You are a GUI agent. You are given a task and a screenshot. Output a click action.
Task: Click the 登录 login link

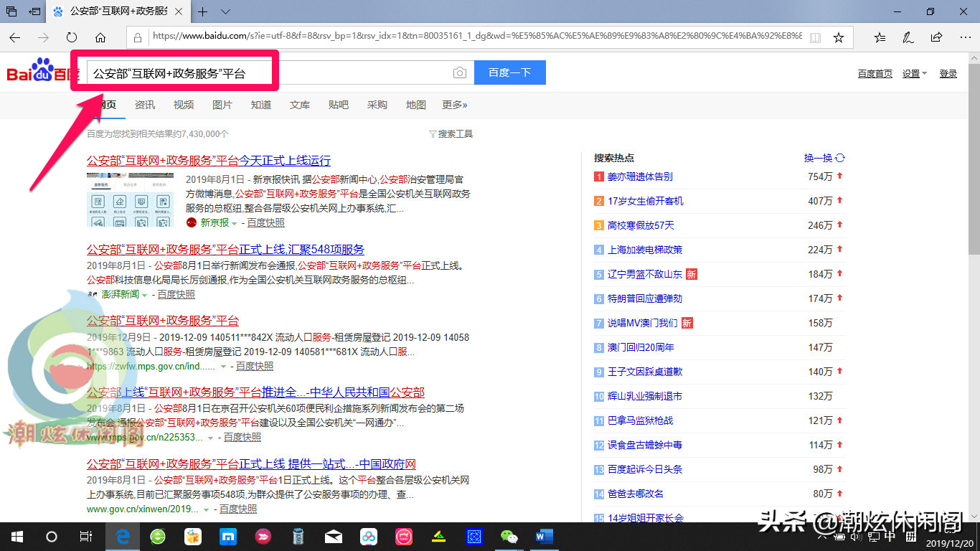point(948,74)
